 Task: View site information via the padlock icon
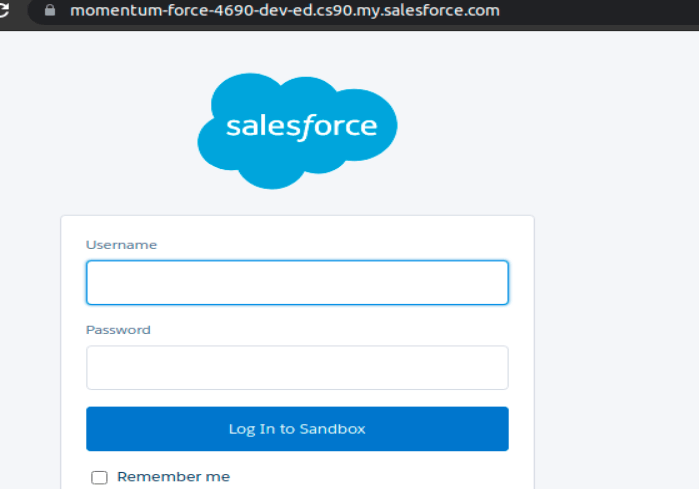50,10
